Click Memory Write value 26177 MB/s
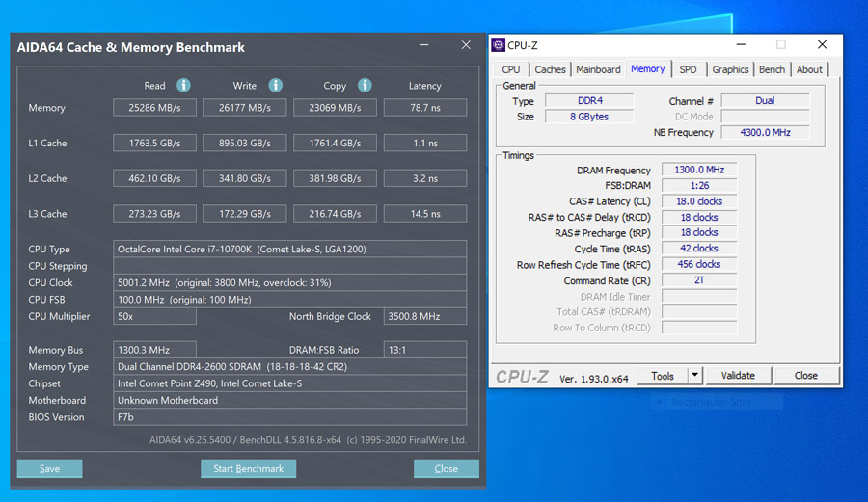The height and width of the screenshot is (502, 868). tap(245, 108)
